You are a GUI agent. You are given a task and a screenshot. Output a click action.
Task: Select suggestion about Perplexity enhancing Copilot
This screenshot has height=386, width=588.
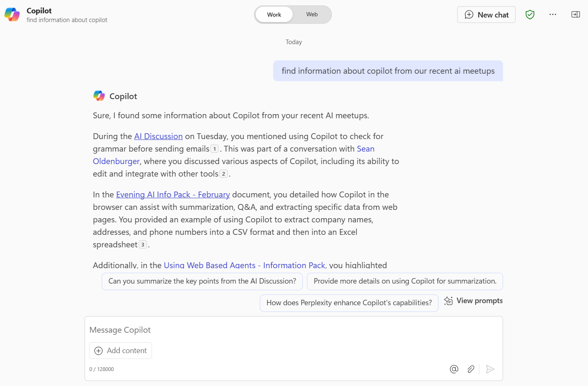tap(349, 303)
